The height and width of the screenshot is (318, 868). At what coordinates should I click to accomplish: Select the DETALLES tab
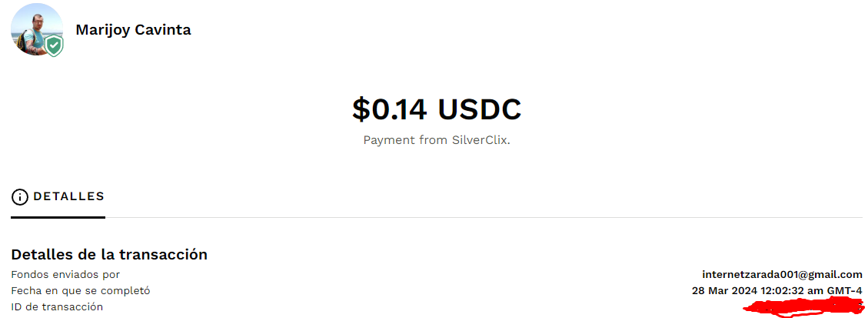[x=58, y=196]
